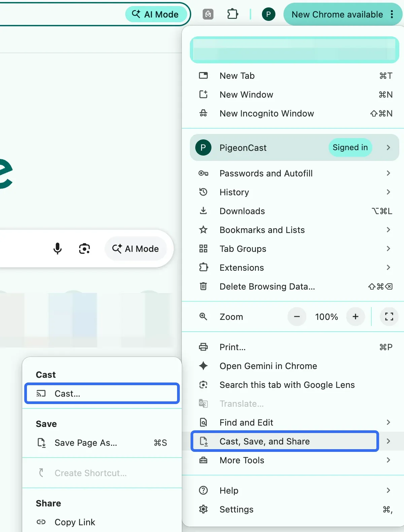The width and height of the screenshot is (404, 532).
Task: Click the printer icon
Action: click(203, 347)
